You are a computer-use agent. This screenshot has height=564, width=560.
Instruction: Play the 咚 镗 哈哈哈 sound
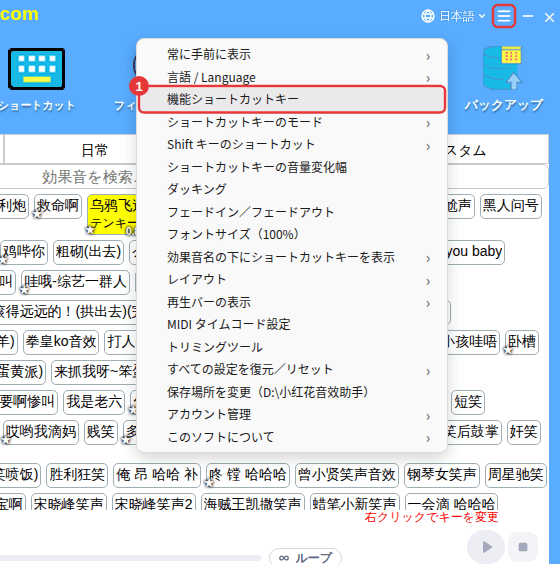point(248,475)
